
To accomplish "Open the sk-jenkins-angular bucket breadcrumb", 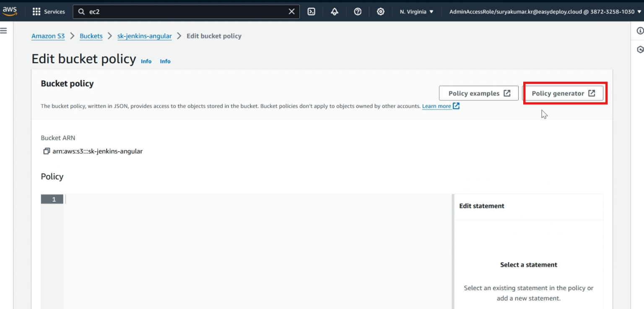I will (x=144, y=36).
